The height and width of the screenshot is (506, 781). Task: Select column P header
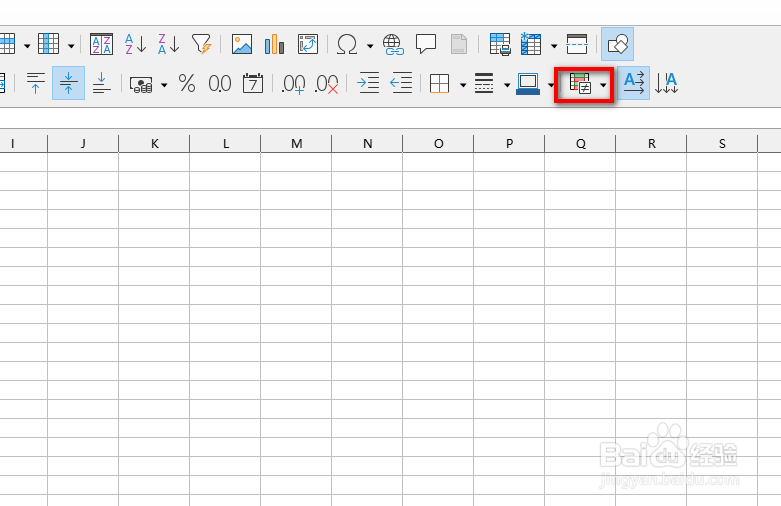(509, 143)
